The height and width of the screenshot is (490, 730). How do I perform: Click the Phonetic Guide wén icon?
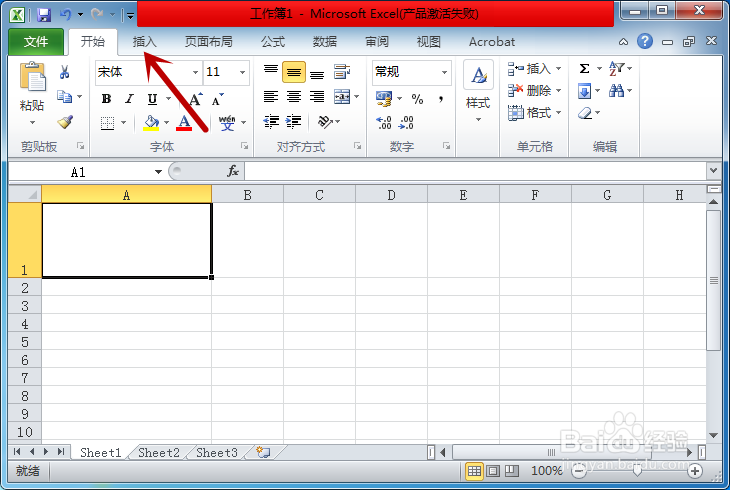coord(227,123)
